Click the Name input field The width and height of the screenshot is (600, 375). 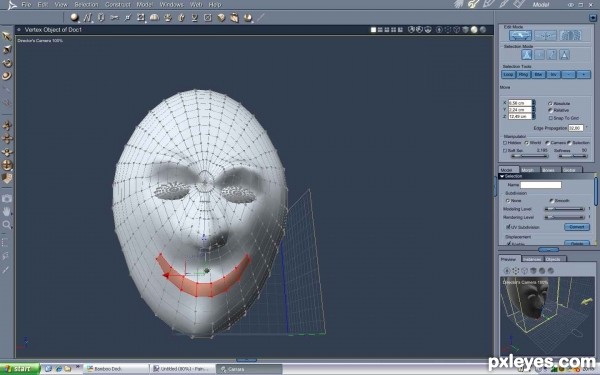tap(541, 185)
